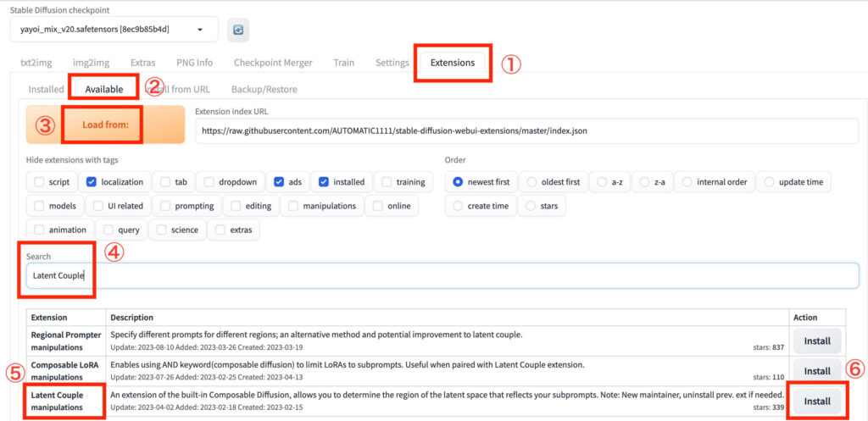Select the Available sub-tab
The width and height of the screenshot is (868, 421).
point(104,89)
